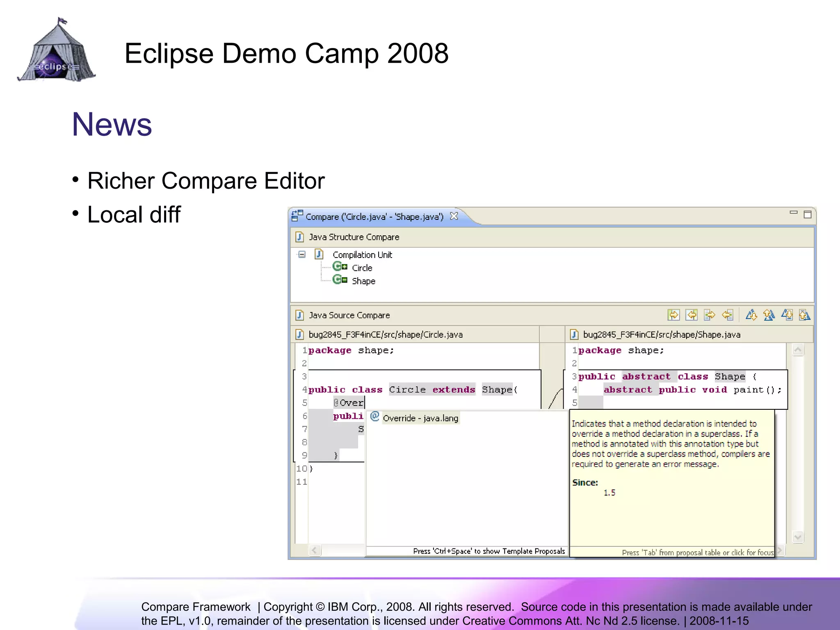This screenshot has height=630, width=840.
Task: Click the @ annotation proposal icon
Action: pos(374,417)
